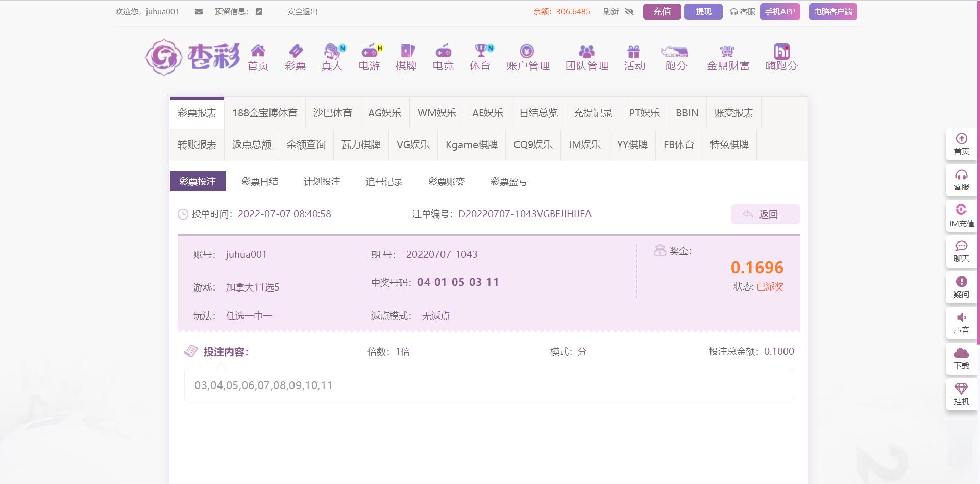
Task: Click the bet numbers content field
Action: 488,385
